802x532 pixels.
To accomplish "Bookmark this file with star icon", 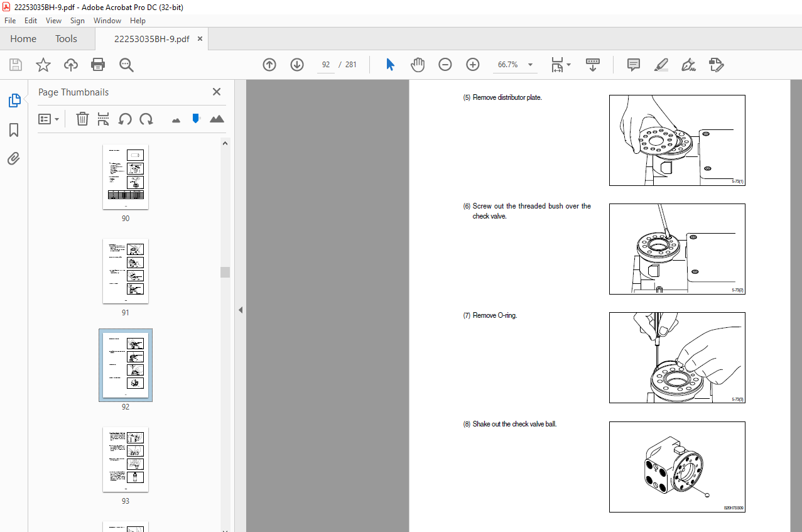I will (43, 65).
